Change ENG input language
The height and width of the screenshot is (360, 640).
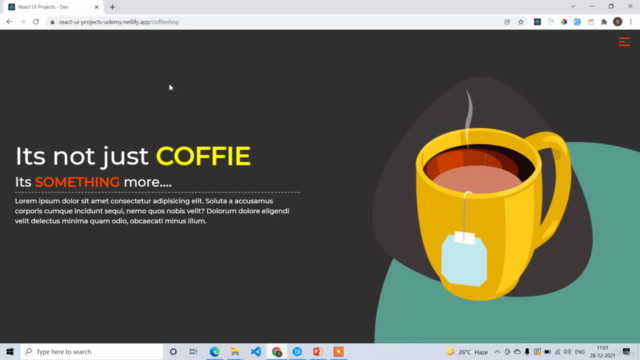coord(580,352)
